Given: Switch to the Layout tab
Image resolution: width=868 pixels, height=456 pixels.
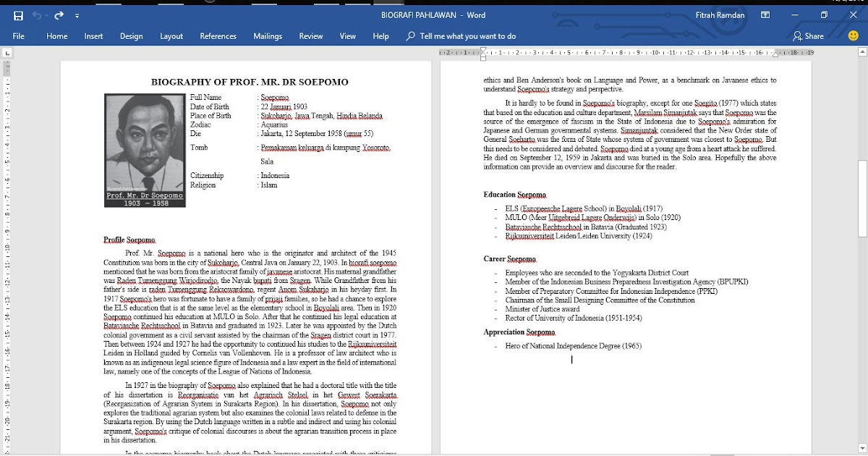Looking at the screenshot, I should coord(171,36).
